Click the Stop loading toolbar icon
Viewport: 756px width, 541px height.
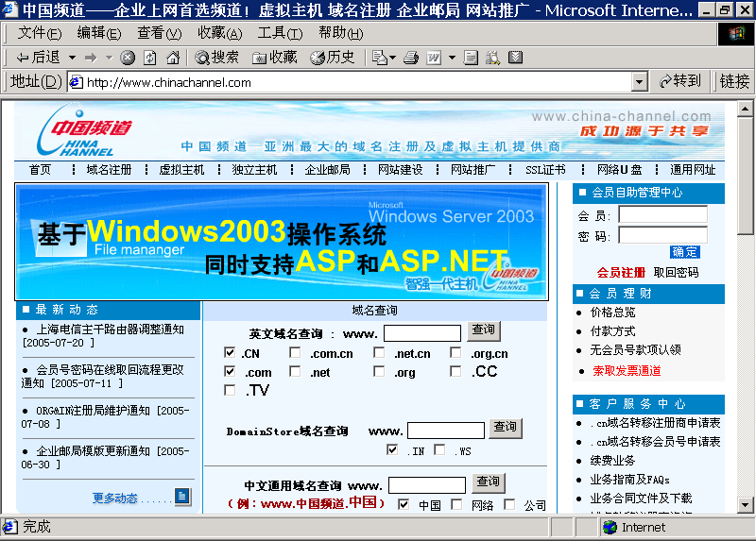pos(128,58)
